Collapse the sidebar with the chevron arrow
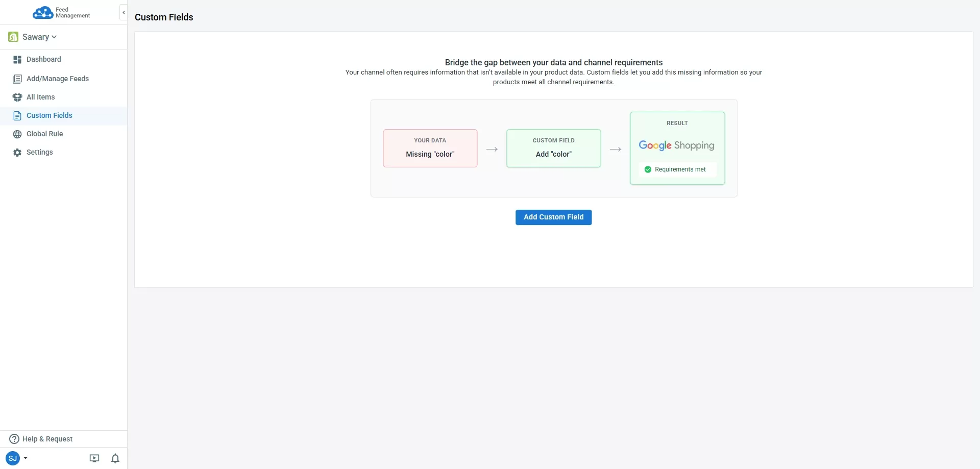The image size is (980, 469). pyautogui.click(x=123, y=12)
